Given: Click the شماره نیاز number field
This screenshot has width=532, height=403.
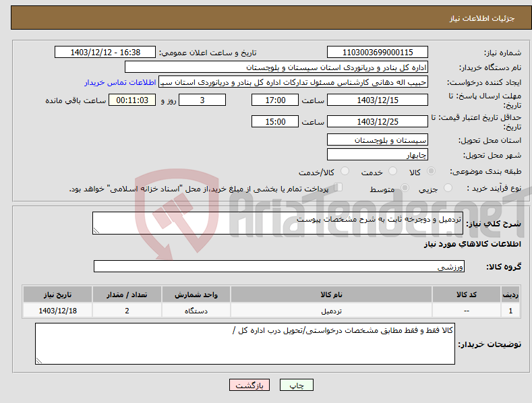Looking at the screenshot, I should (378, 53).
